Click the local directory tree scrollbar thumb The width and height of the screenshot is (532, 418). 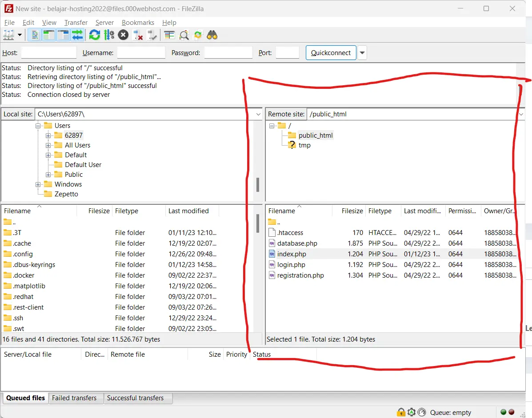[x=258, y=185]
